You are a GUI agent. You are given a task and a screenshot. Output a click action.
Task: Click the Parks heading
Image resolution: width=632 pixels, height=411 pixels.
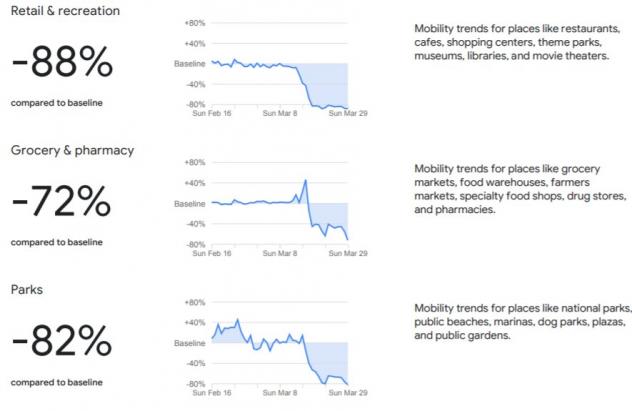(x=28, y=290)
